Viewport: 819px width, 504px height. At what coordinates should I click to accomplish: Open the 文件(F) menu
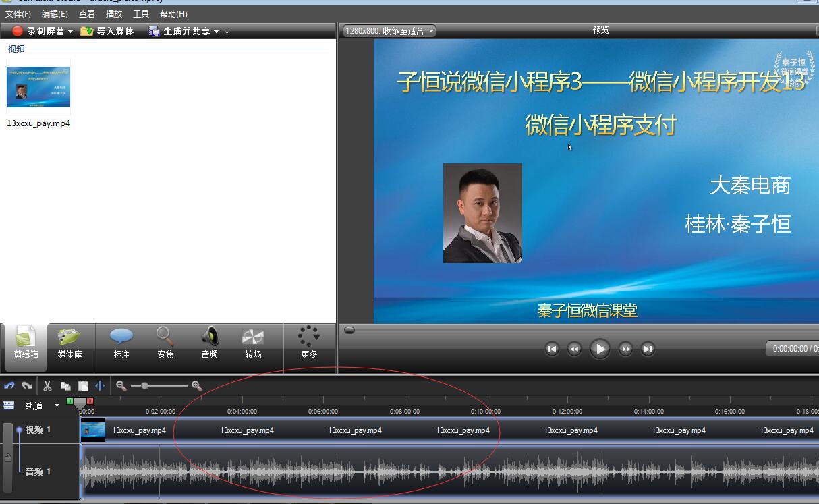point(18,13)
